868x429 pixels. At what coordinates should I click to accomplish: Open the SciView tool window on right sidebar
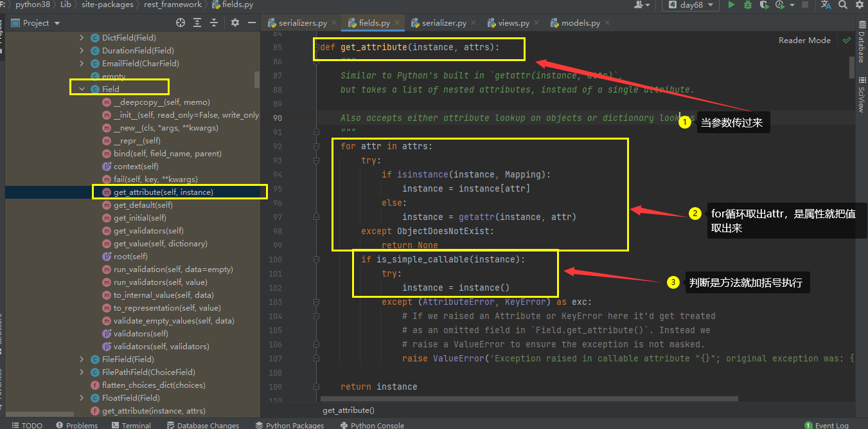862,95
